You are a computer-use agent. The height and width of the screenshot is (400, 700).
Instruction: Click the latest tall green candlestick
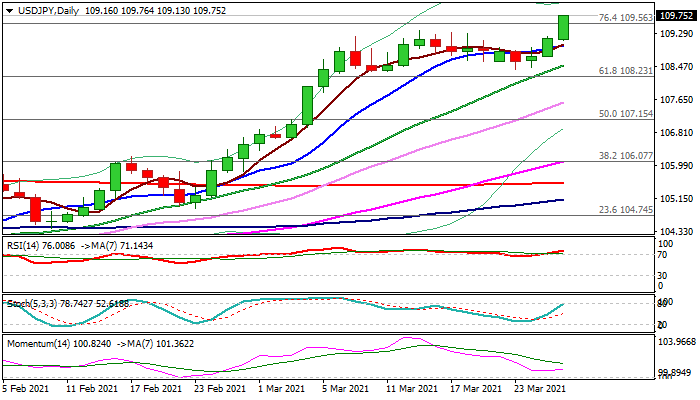tap(564, 28)
